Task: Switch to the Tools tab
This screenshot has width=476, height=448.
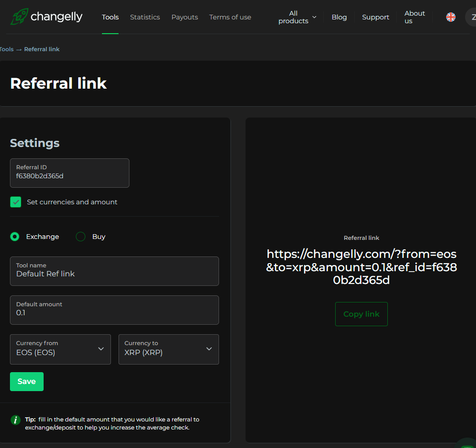Action: (x=110, y=17)
